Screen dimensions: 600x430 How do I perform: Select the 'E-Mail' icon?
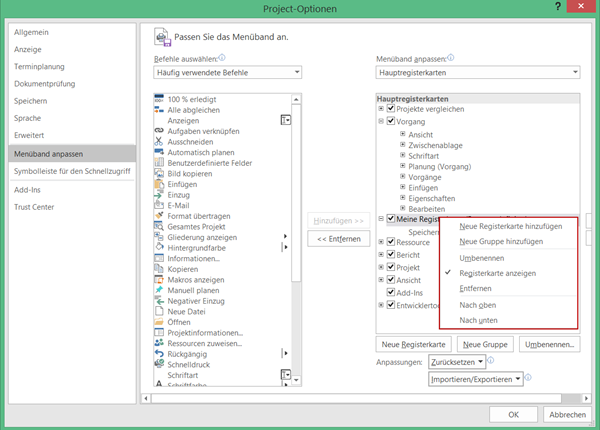click(x=159, y=205)
